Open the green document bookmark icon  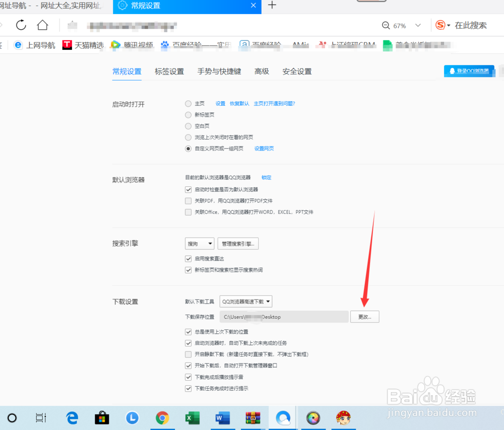click(388, 46)
